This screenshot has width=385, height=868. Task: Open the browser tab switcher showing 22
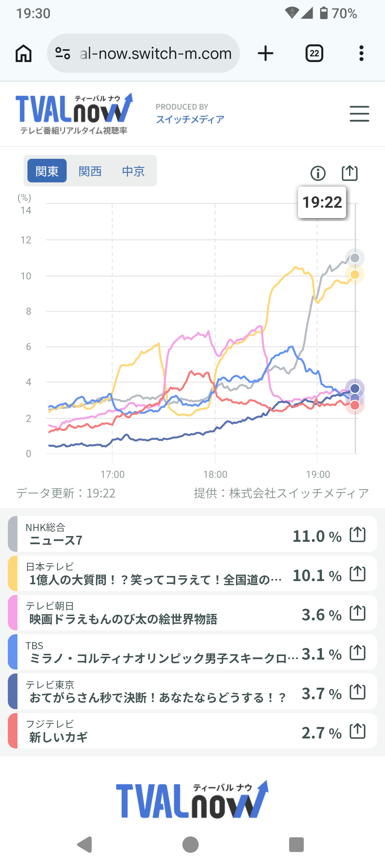pos(314,54)
